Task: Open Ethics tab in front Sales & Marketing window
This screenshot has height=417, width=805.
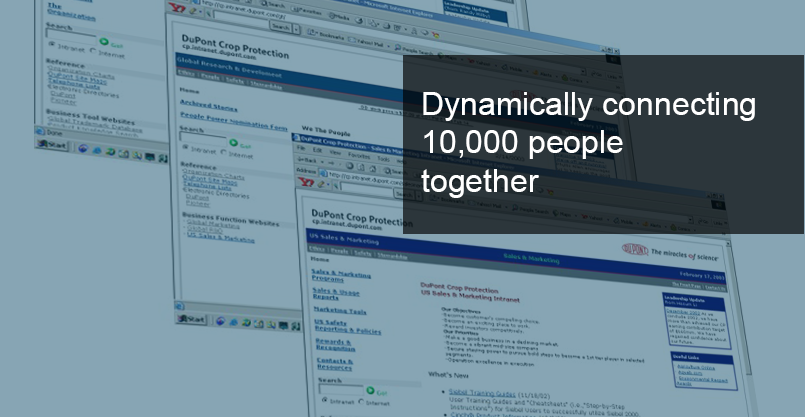Action: click(317, 249)
